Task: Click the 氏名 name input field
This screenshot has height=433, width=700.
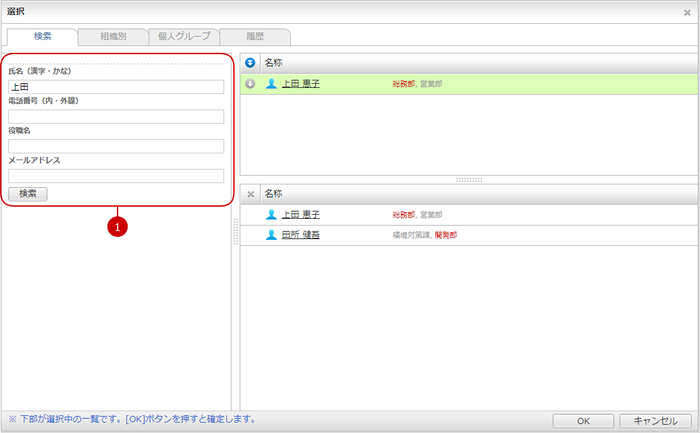Action: (116, 87)
